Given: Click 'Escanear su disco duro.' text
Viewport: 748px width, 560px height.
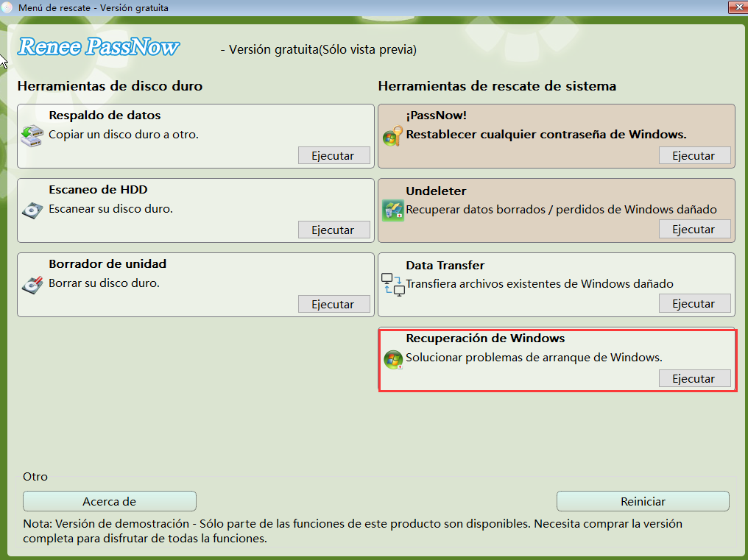Looking at the screenshot, I should point(110,209).
